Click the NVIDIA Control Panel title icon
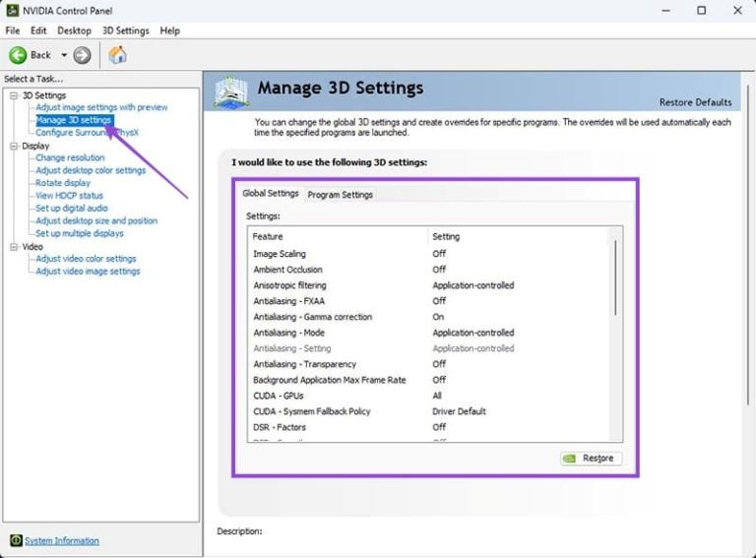This screenshot has width=756, height=558. [x=12, y=11]
